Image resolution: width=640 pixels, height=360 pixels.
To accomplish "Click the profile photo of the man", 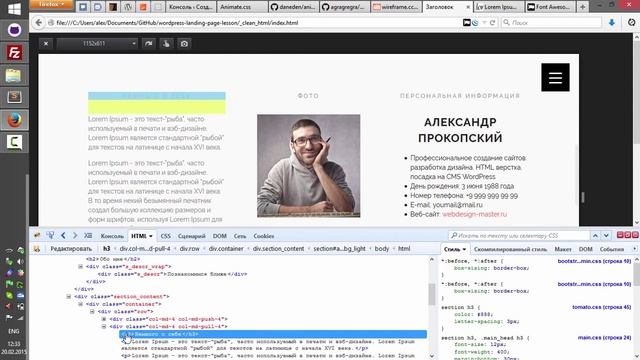I will coord(309,166).
